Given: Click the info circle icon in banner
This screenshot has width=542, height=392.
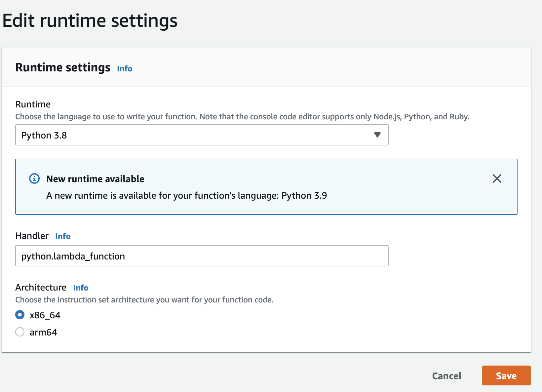Looking at the screenshot, I should 34,178.
